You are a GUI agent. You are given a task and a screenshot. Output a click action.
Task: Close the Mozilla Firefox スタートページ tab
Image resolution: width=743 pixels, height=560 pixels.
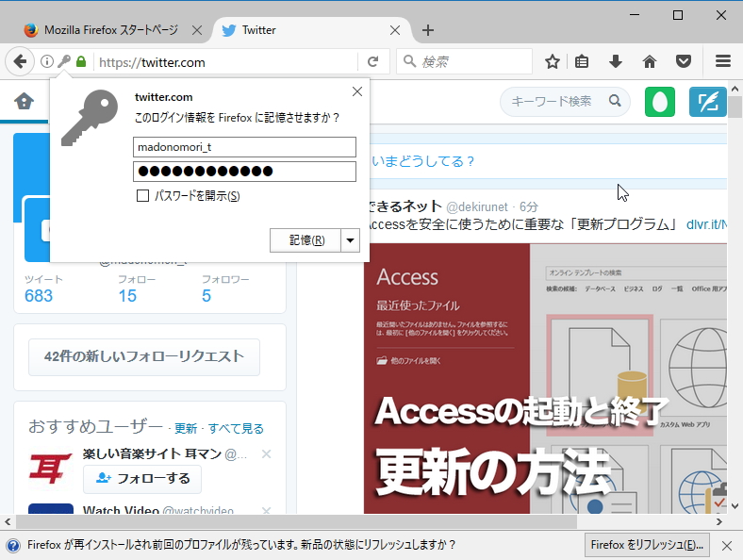[197, 30]
